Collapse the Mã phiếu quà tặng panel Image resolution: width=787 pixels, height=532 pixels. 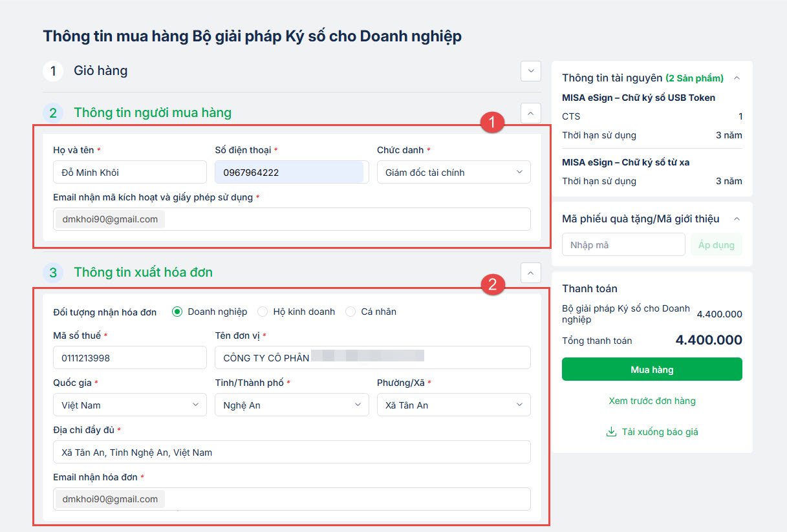point(736,219)
